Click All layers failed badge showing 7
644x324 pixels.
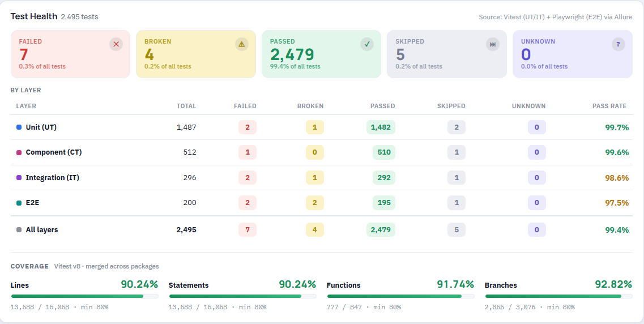click(248, 230)
